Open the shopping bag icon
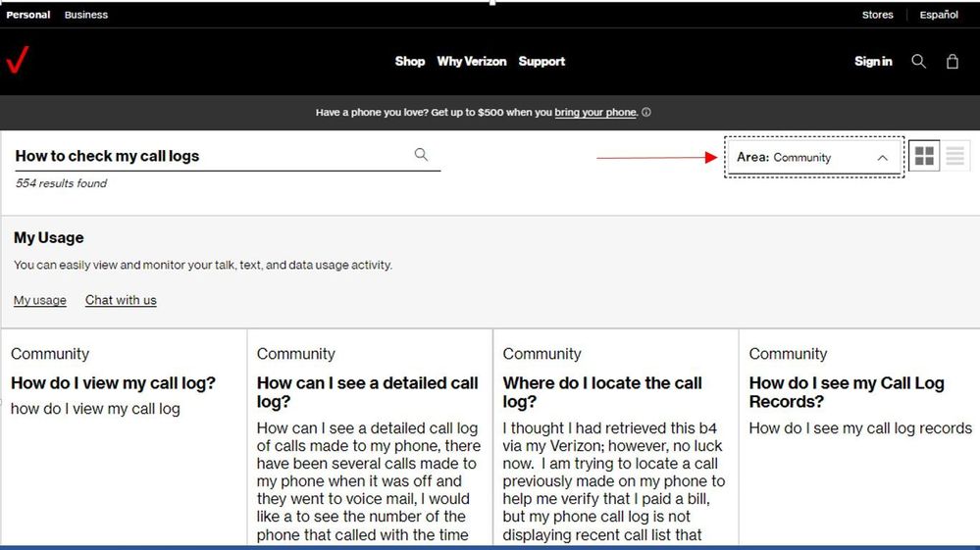Screen dimensions: 980x550 952,61
